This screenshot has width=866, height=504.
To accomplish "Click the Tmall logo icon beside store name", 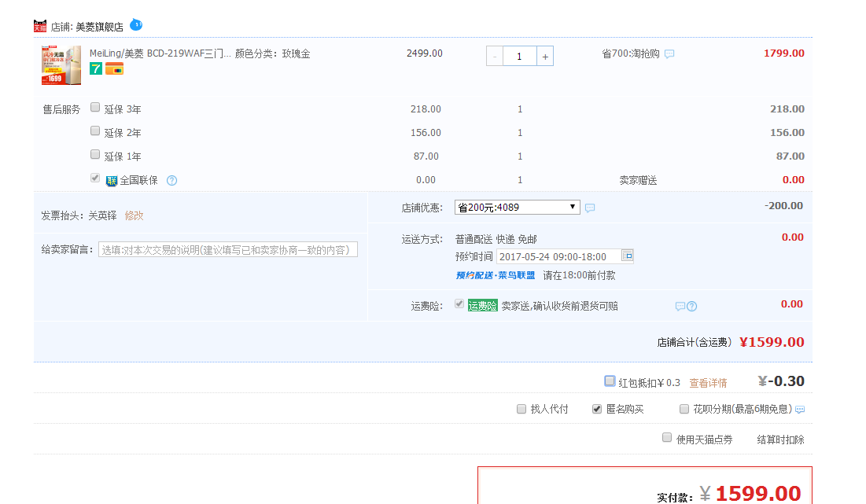I will [x=40, y=26].
